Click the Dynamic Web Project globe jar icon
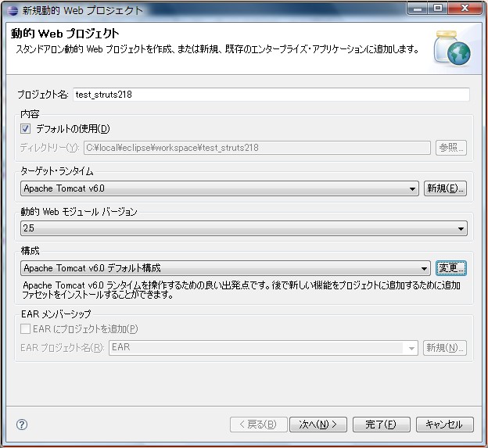 (451, 48)
